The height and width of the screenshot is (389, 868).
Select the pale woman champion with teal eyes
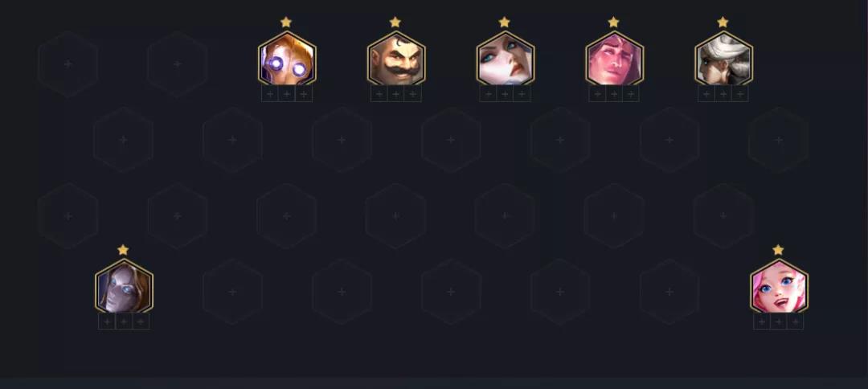[x=505, y=59]
